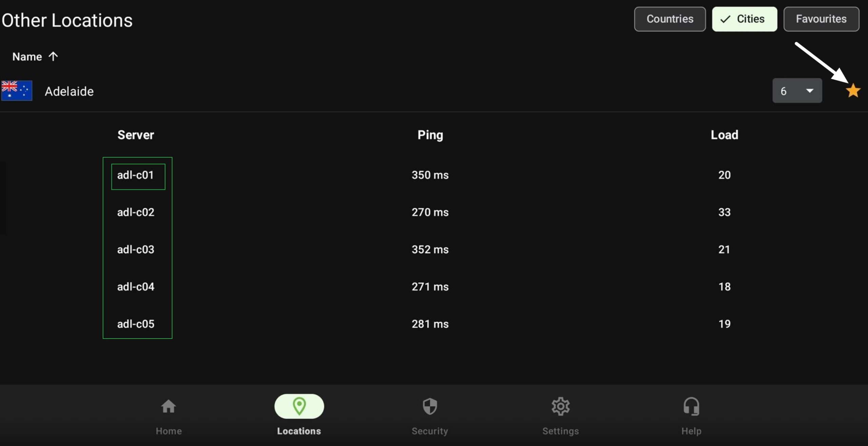Select the Locations pin icon
Screen dimensions: 868x446
click(x=299, y=406)
